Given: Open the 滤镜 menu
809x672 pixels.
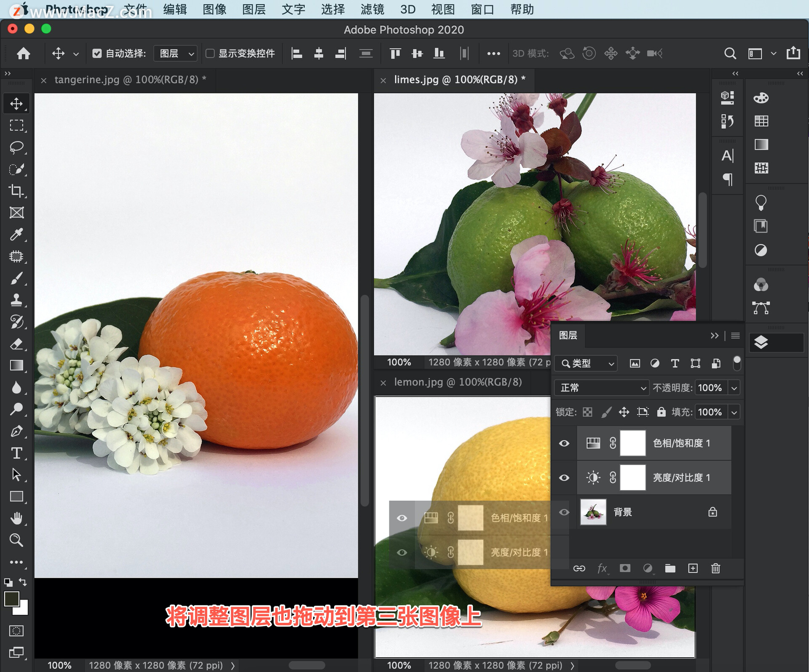Looking at the screenshot, I should tap(372, 9).
